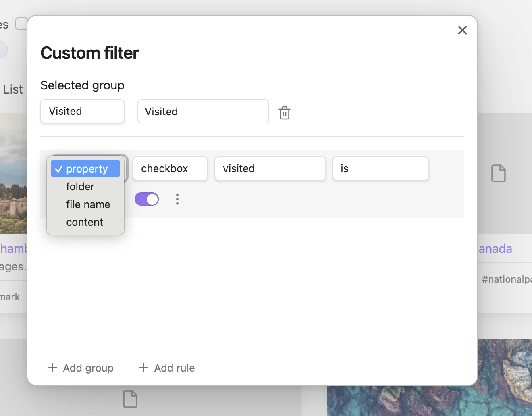
Task: Open the rule's three-dot options menu
Action: (177, 199)
